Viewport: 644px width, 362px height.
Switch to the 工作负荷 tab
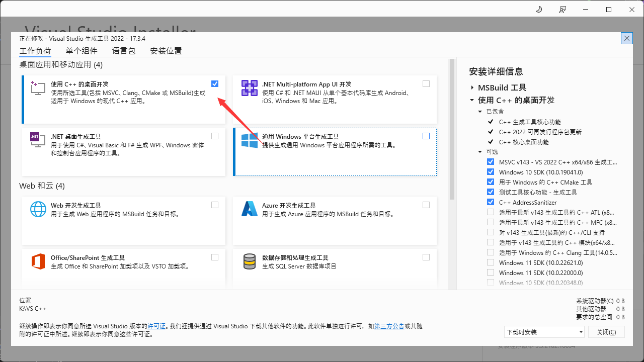(35, 51)
